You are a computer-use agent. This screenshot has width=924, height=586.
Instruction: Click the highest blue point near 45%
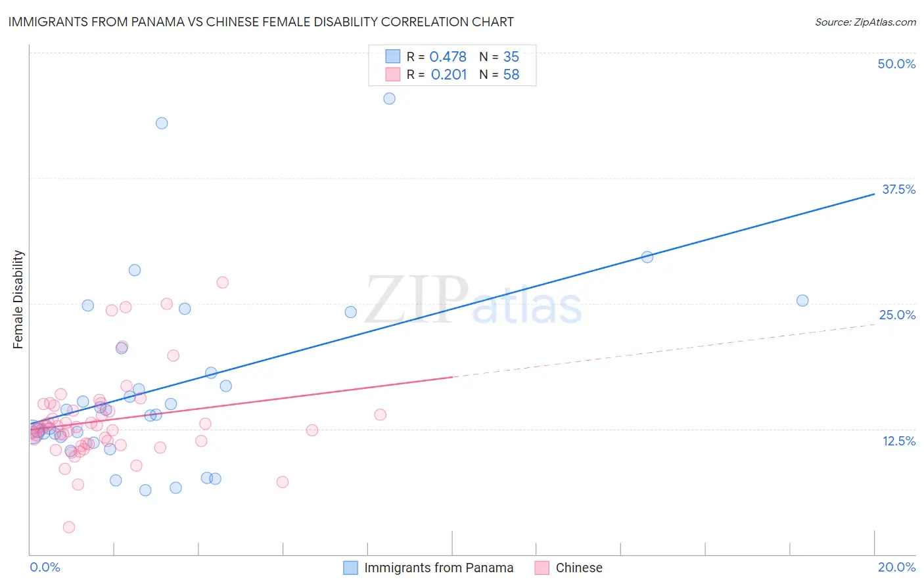click(389, 99)
